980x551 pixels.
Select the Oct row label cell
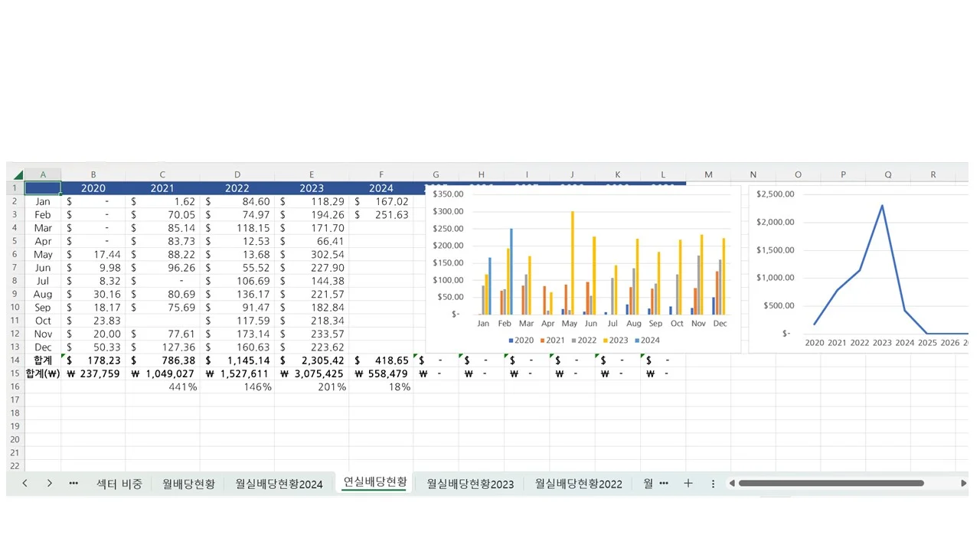(43, 321)
